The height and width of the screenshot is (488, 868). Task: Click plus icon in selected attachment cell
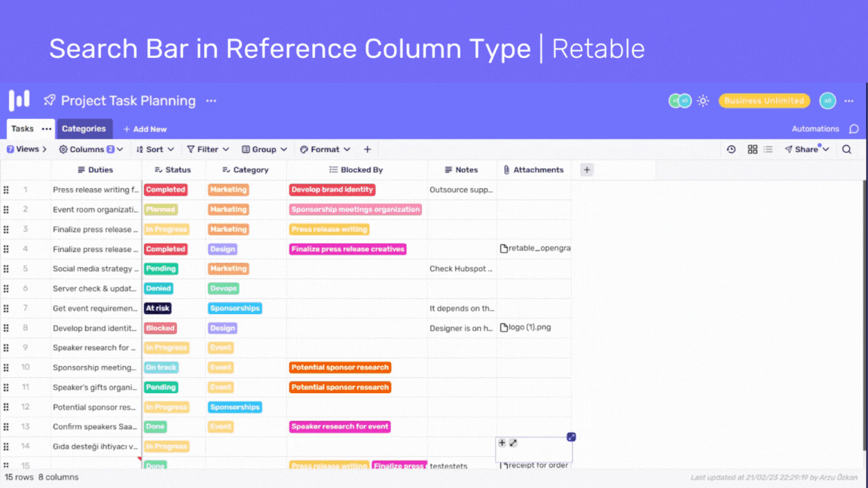point(502,443)
